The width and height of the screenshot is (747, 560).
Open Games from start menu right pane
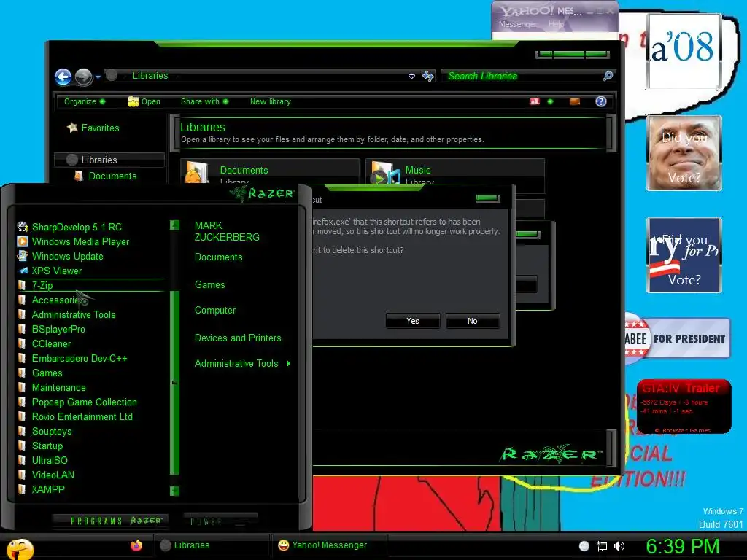[x=209, y=285]
